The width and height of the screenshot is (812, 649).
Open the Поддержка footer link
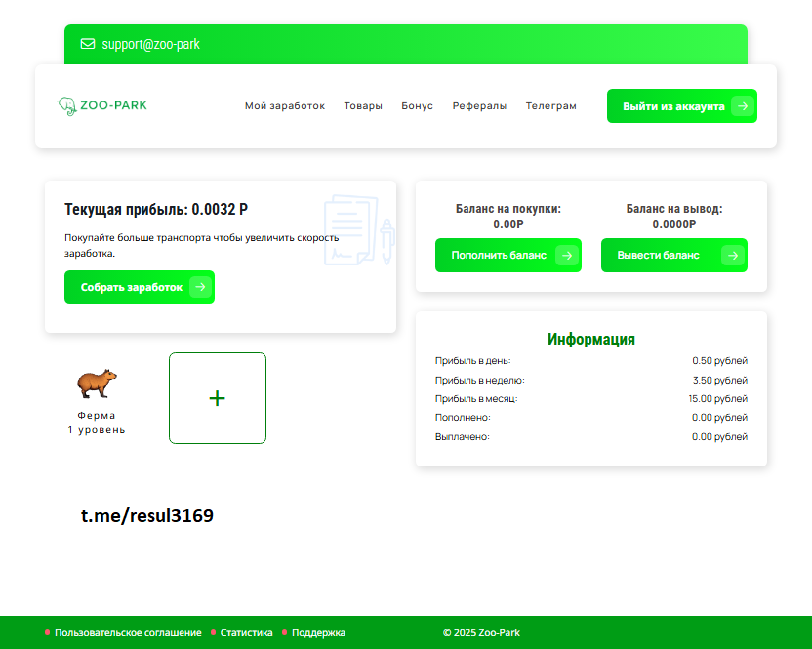point(318,633)
